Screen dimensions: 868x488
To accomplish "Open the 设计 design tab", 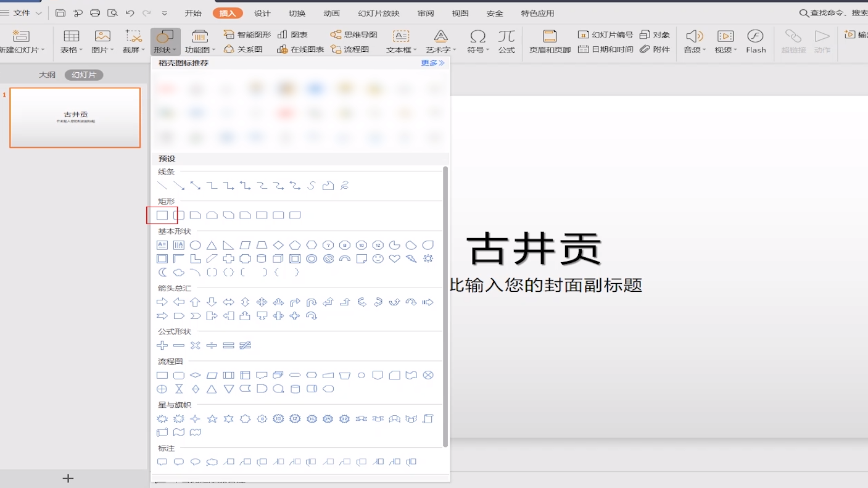I will pos(262,13).
